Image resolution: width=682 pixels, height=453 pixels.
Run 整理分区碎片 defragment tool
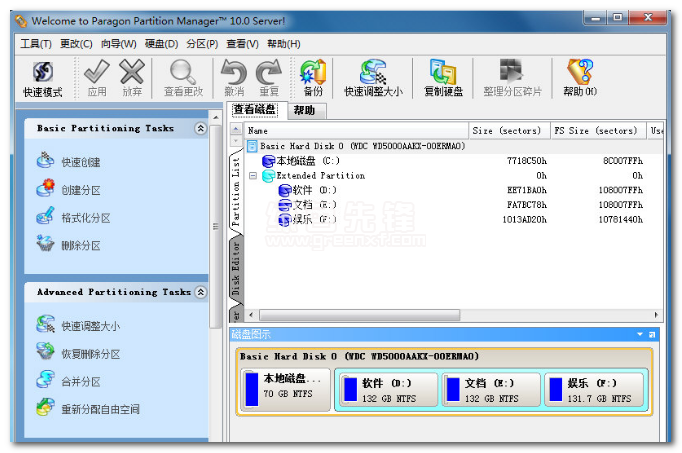point(512,78)
